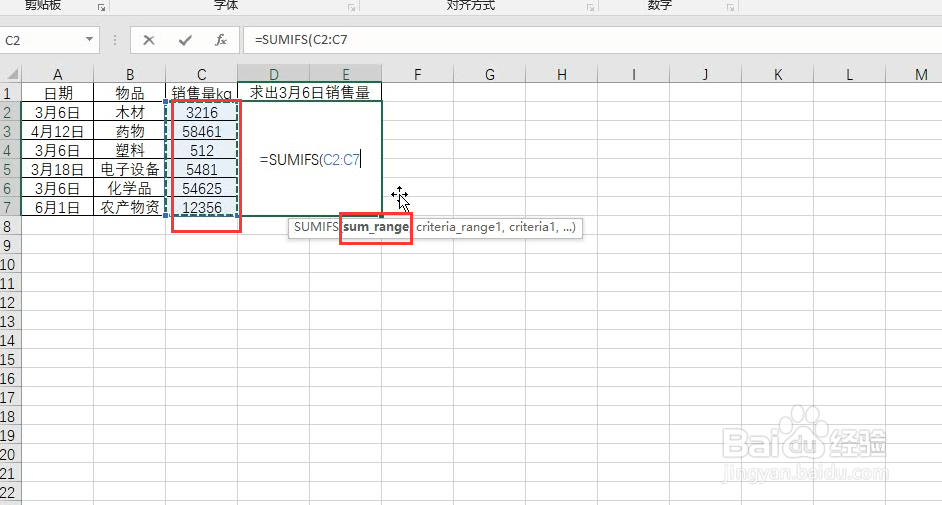
Task: Click inside the formula bar text
Action: (x=301, y=40)
